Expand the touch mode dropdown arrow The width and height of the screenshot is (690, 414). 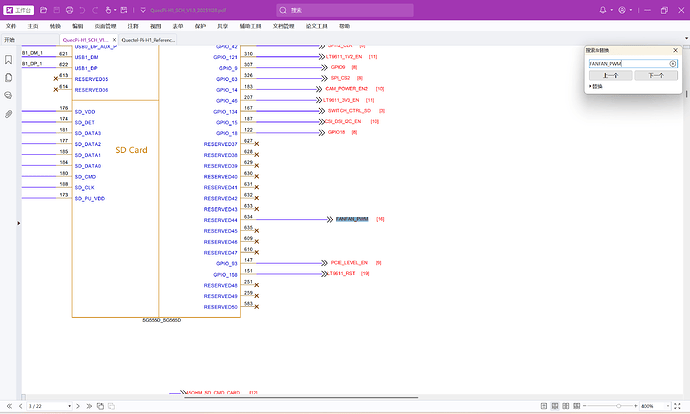(x=115, y=10)
